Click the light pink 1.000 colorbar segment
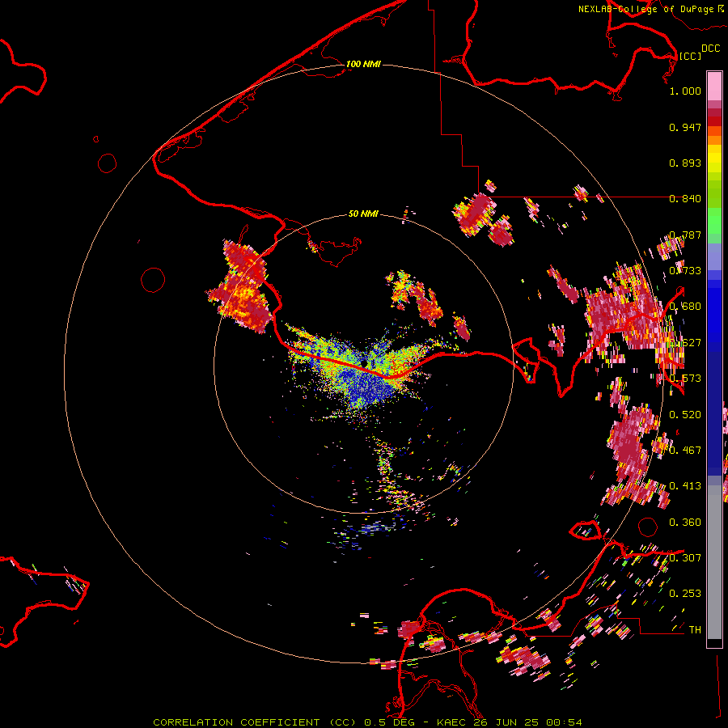This screenshot has width=728, height=728. click(x=714, y=86)
